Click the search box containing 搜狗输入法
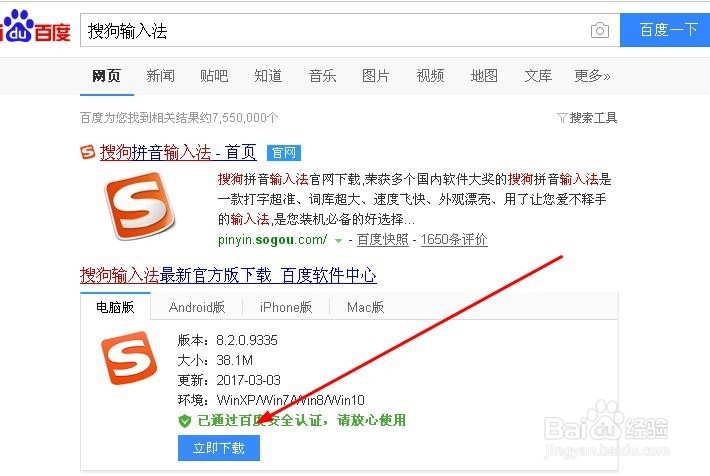The height and width of the screenshot is (476, 710). (350, 30)
